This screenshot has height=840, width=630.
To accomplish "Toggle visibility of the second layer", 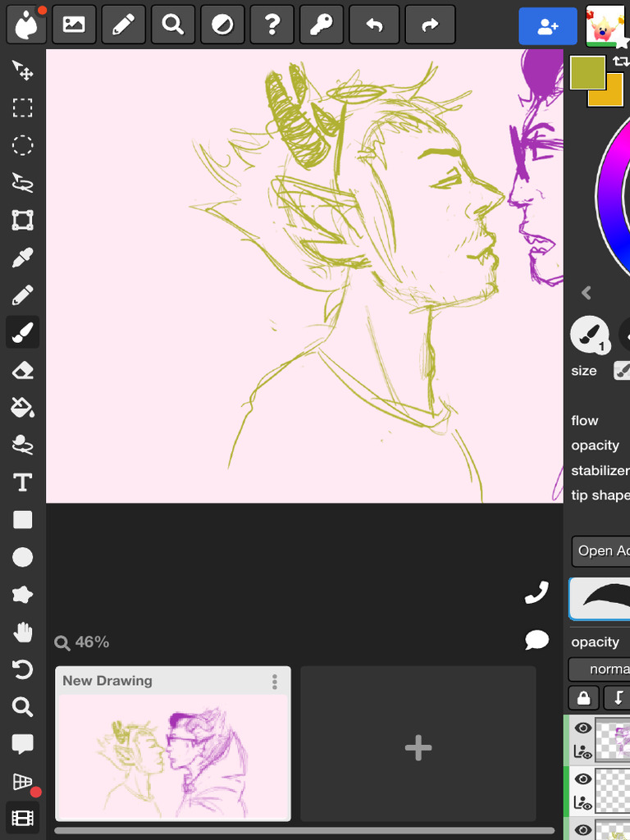I will pyautogui.click(x=582, y=778).
